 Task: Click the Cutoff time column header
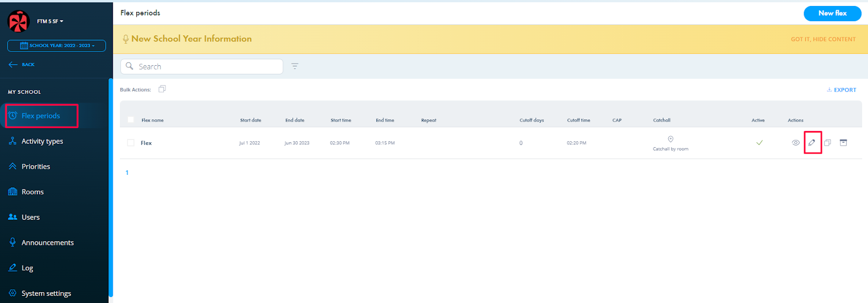pyautogui.click(x=578, y=121)
